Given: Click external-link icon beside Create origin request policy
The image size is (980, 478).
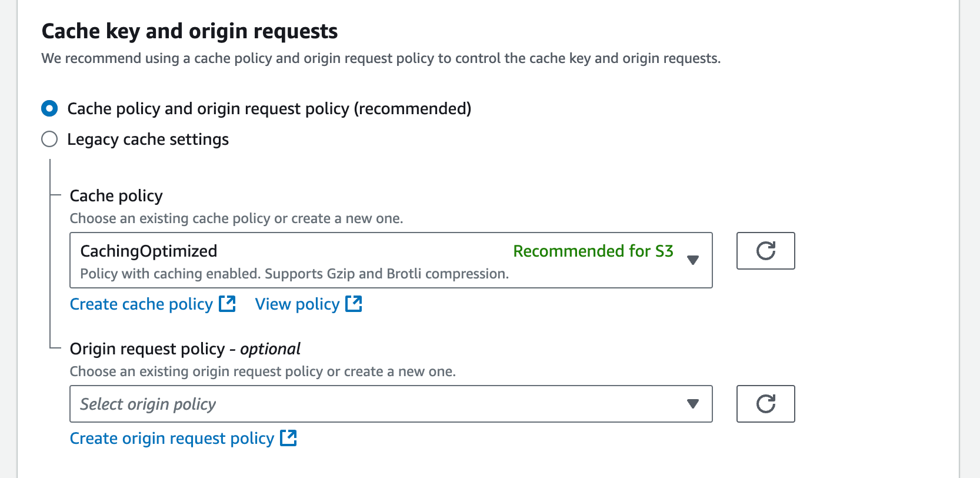Looking at the screenshot, I should point(288,438).
